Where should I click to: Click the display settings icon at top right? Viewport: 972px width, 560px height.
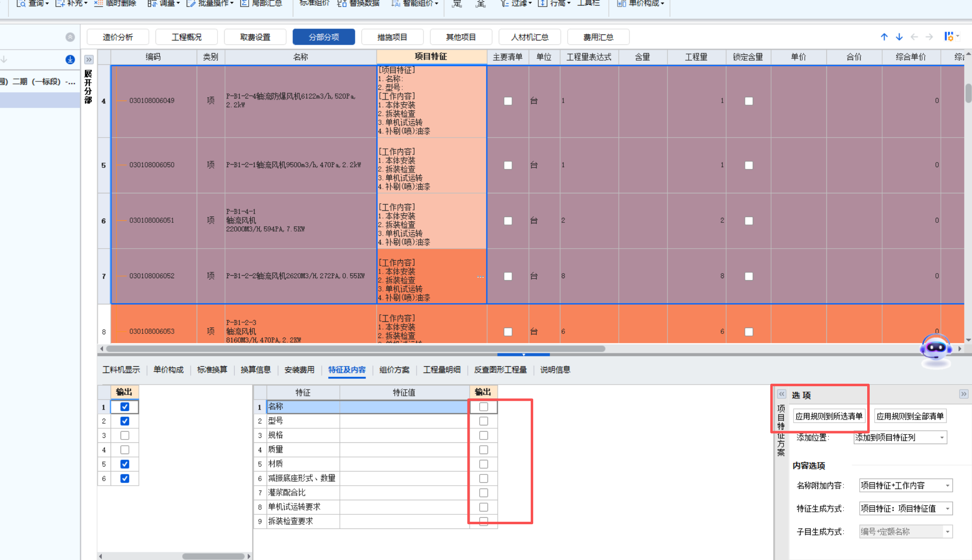950,37
